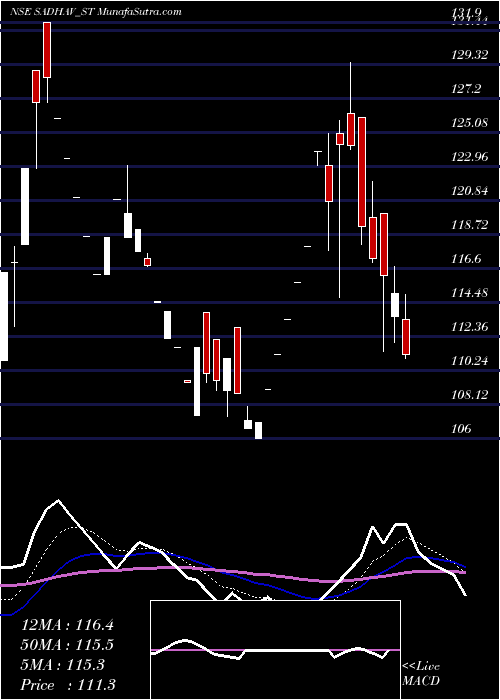Click the 118.72 price axis label
Screen dimensions: 500x700
click(470, 225)
